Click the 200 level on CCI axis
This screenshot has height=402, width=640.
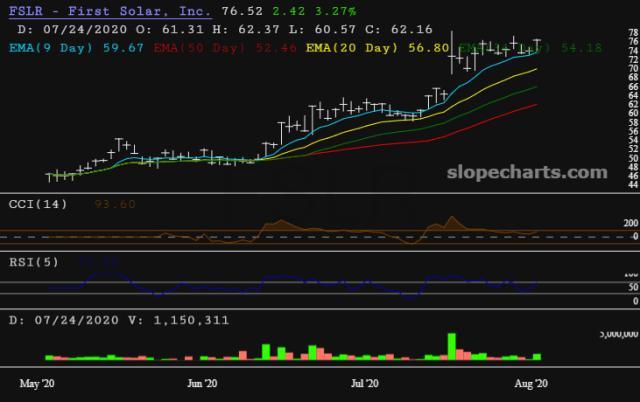[630, 223]
